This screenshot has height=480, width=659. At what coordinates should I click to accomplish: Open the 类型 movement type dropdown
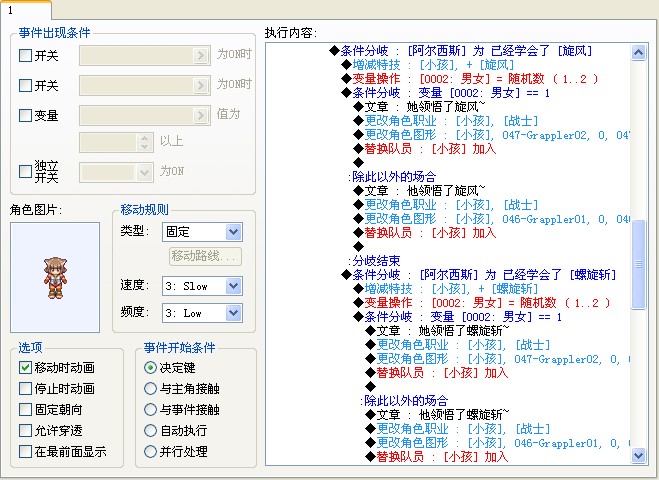coord(202,232)
